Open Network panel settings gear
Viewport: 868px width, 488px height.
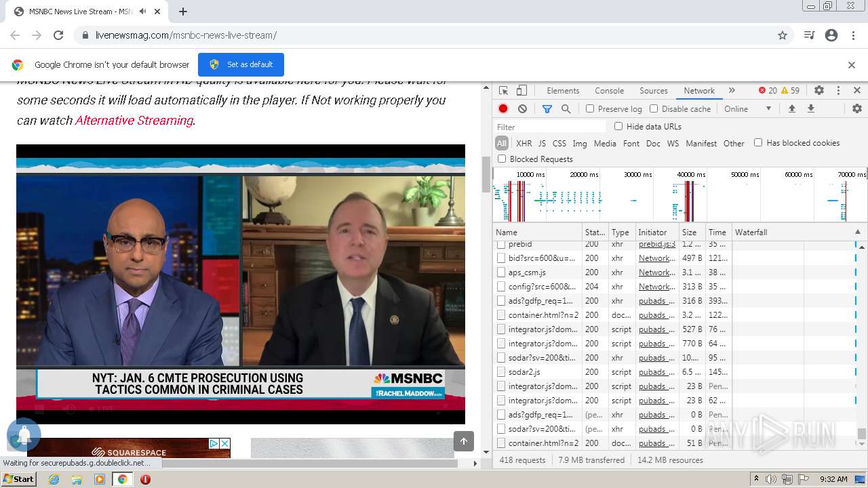[x=857, y=108]
